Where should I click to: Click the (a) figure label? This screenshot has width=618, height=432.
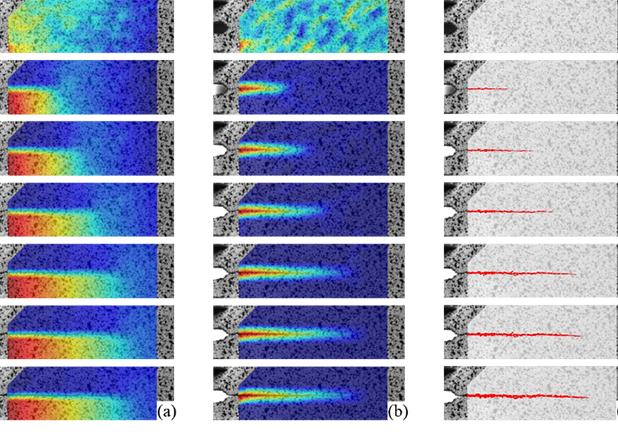168,410
